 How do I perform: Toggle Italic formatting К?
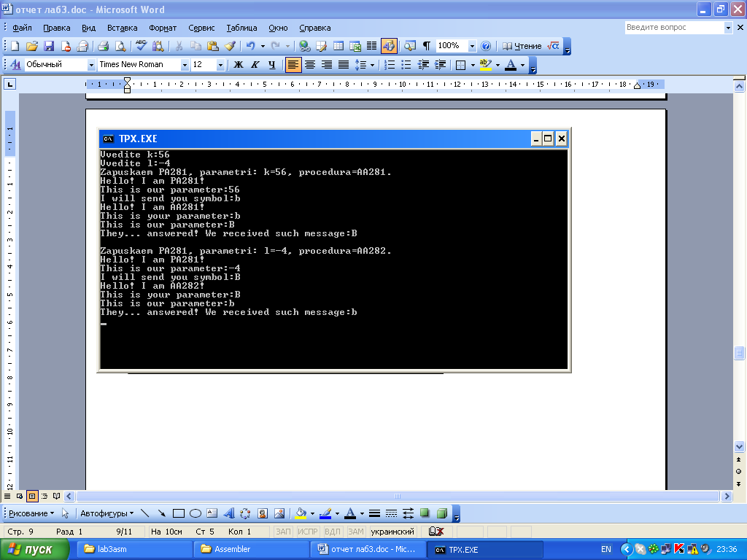pos(255,65)
